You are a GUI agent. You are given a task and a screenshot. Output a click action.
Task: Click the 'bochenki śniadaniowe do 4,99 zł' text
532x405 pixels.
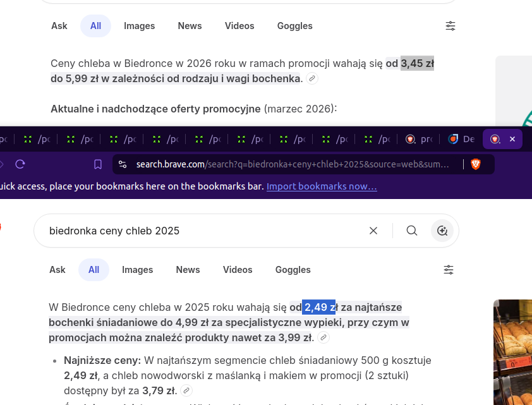click(129, 323)
